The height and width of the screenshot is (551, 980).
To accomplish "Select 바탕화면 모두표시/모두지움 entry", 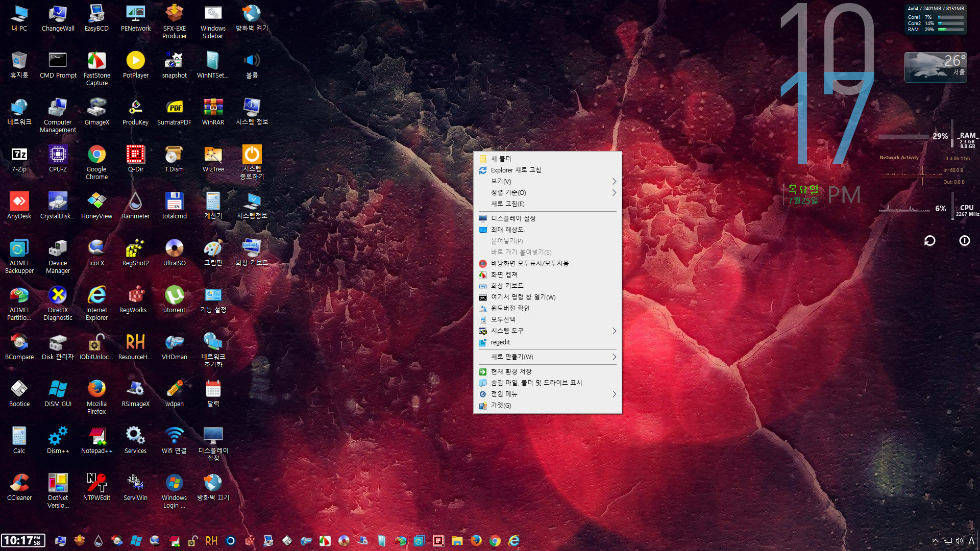I will pos(547,264).
